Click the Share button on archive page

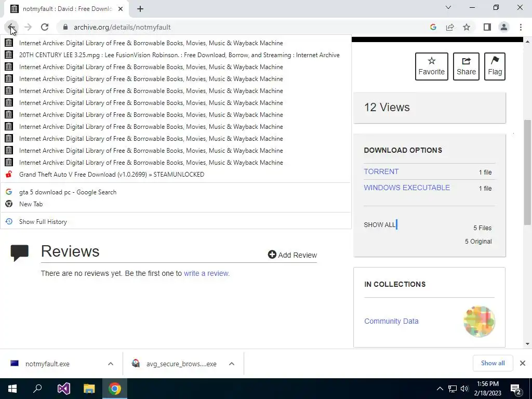point(466,66)
